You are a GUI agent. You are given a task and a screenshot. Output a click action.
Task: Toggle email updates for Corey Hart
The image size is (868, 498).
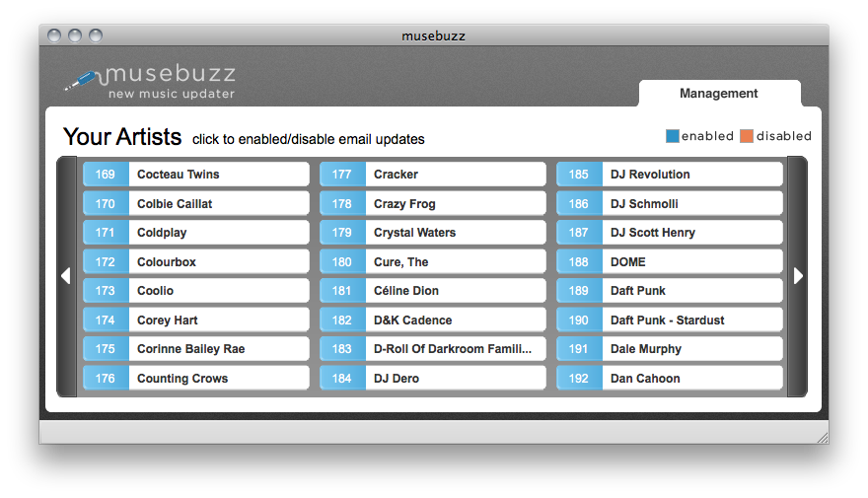tap(196, 320)
